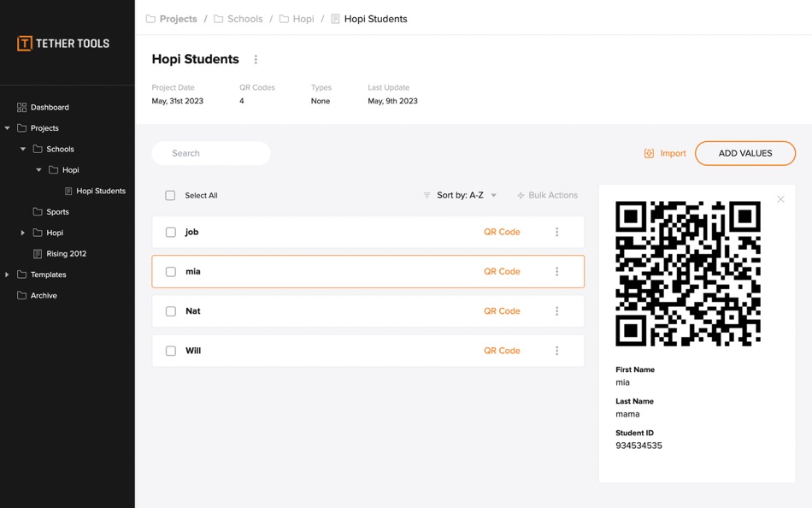The image size is (812, 508).
Task: Click the Projects breadcrumb folder icon
Action: click(x=150, y=19)
